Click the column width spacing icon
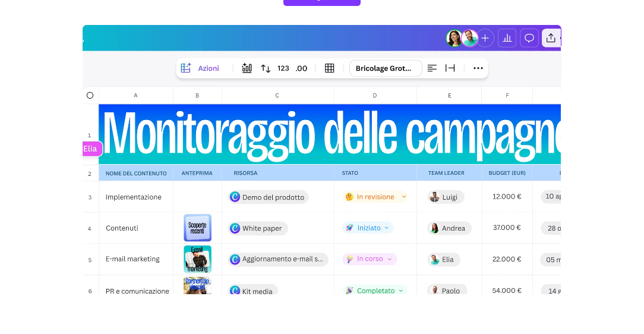Viewport: 644px width, 334px height. [x=450, y=68]
